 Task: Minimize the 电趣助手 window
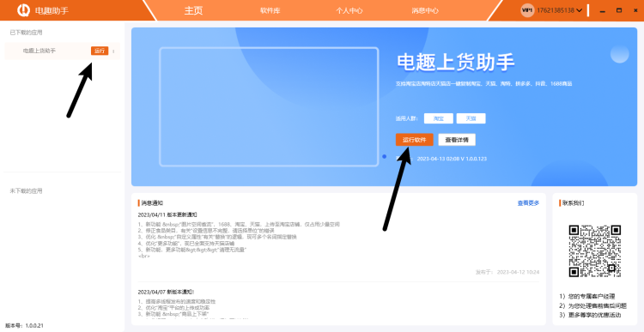603,10
